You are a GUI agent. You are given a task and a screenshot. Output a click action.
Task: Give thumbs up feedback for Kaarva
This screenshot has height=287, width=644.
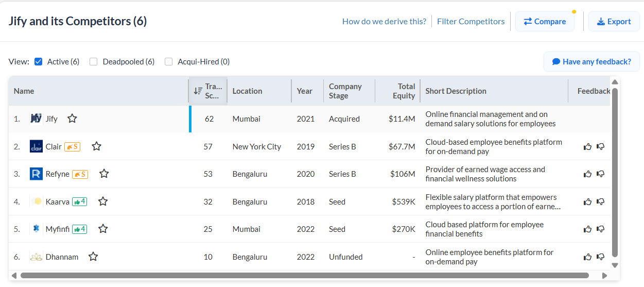coord(587,201)
